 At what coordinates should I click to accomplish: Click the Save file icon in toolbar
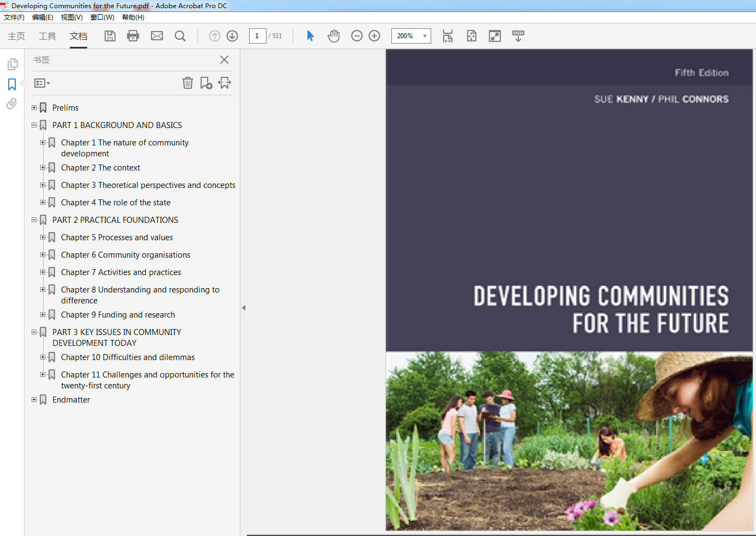110,36
